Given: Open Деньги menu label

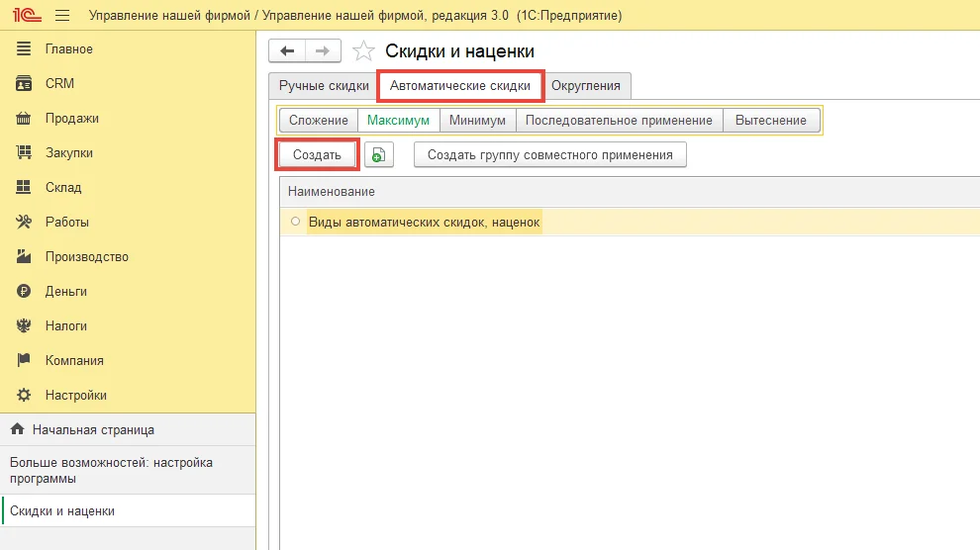Looking at the screenshot, I should tap(65, 292).
